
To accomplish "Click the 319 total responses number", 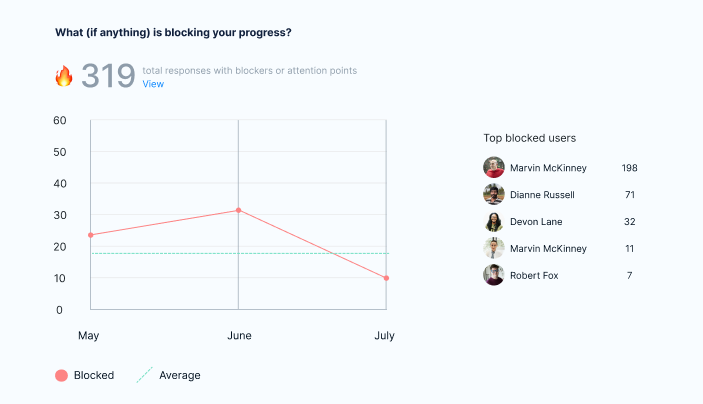I will [x=108, y=76].
